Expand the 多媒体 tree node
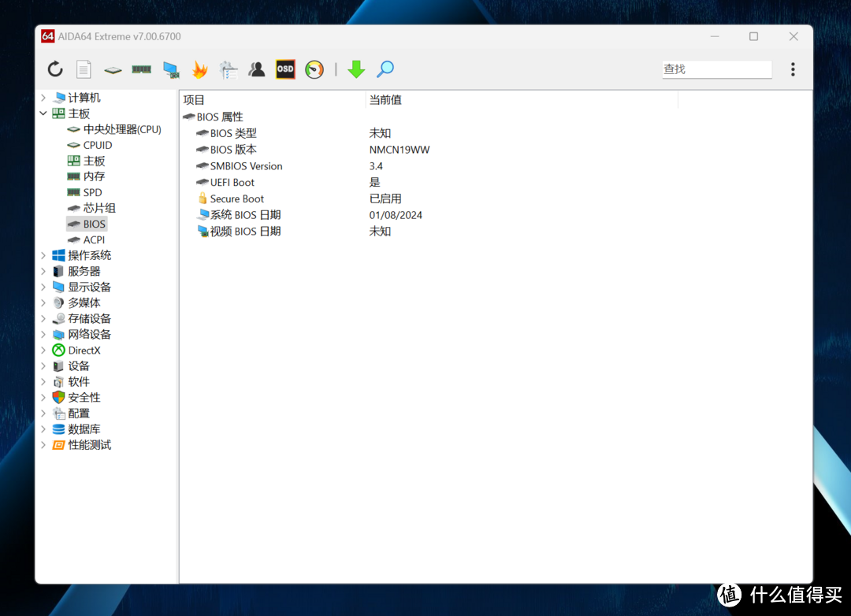 [43, 302]
